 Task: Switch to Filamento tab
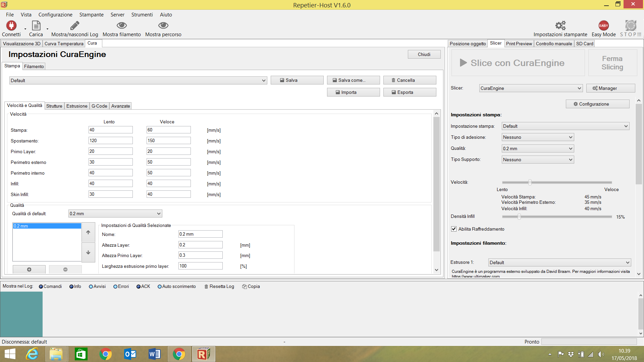(x=34, y=66)
